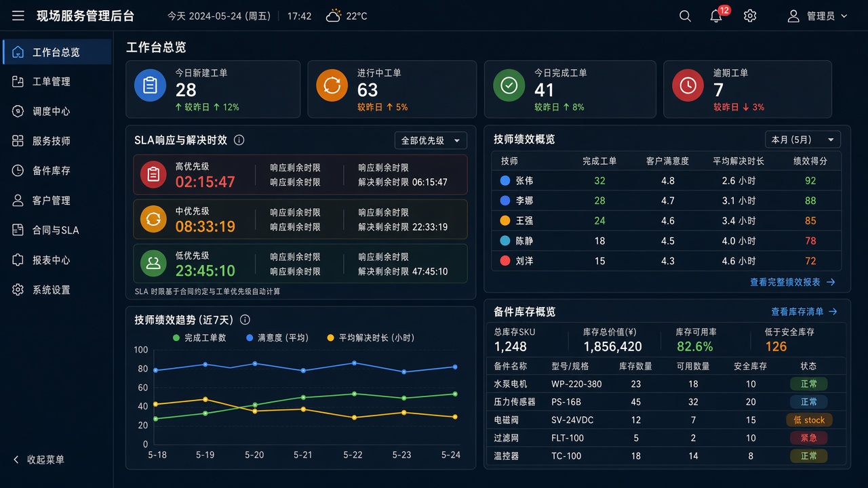Toggle 满意度 (平均) series in chart legend

pyautogui.click(x=277, y=338)
